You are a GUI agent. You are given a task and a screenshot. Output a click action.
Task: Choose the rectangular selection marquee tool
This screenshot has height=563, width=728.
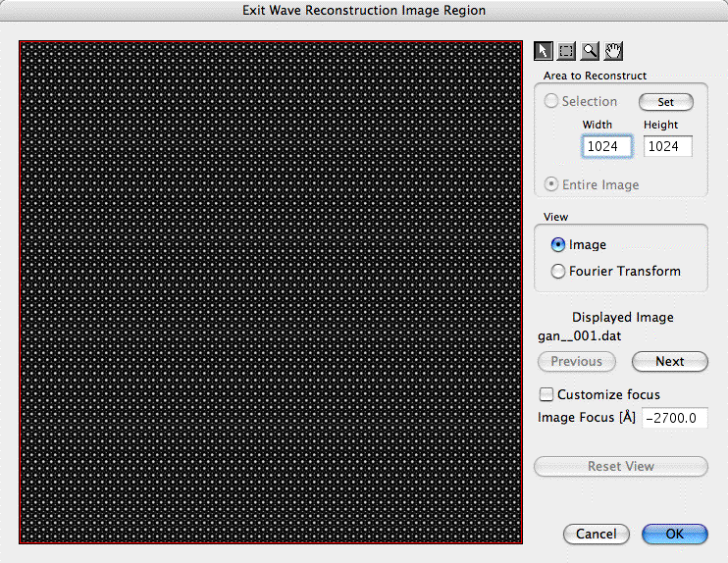[566, 51]
